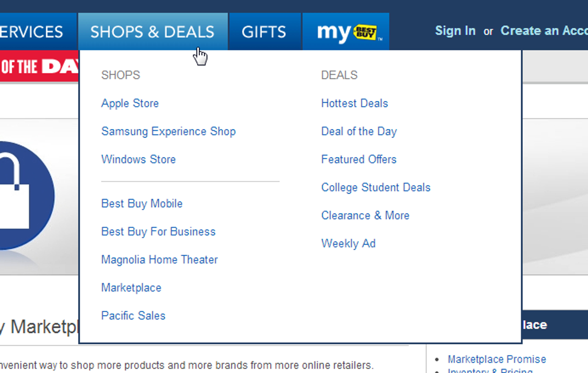The width and height of the screenshot is (588, 373).
Task: Open College Student Deals
Action: pos(376,187)
